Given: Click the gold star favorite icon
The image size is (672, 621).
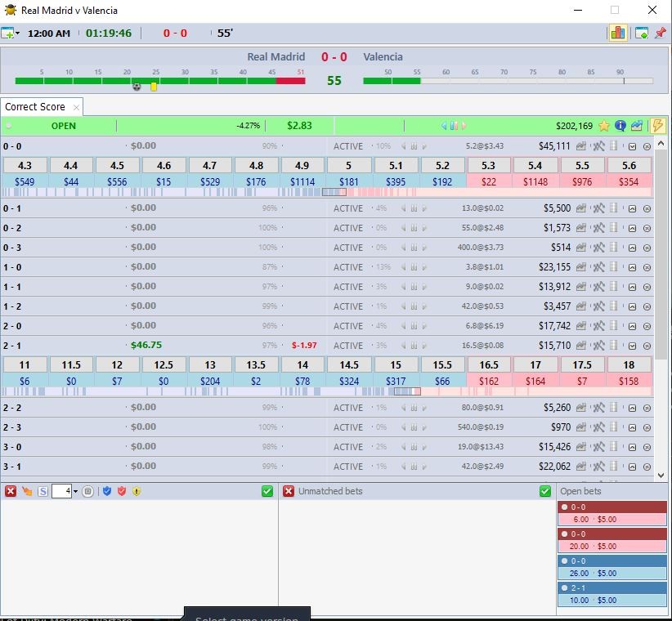Looking at the screenshot, I should pos(604,126).
